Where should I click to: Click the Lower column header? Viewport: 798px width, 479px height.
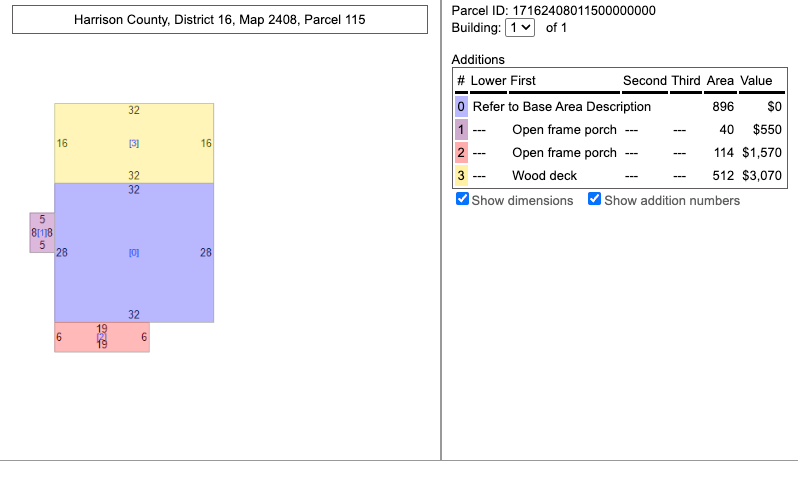click(x=489, y=80)
